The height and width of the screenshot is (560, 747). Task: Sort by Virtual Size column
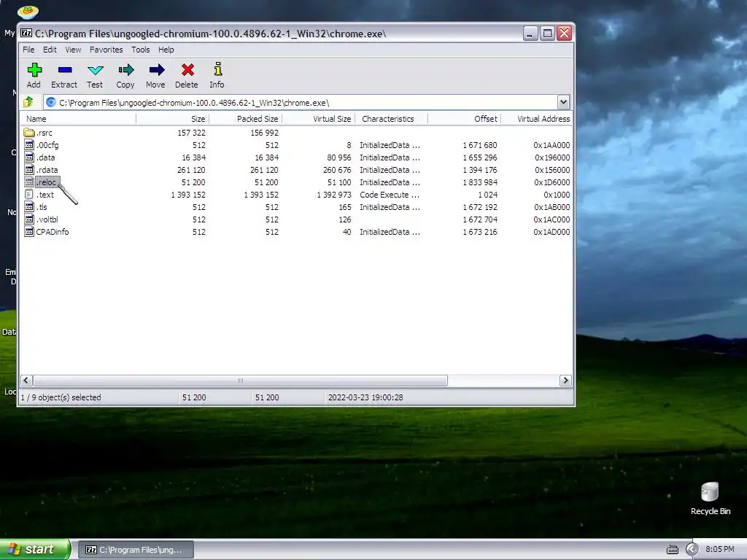click(x=318, y=119)
